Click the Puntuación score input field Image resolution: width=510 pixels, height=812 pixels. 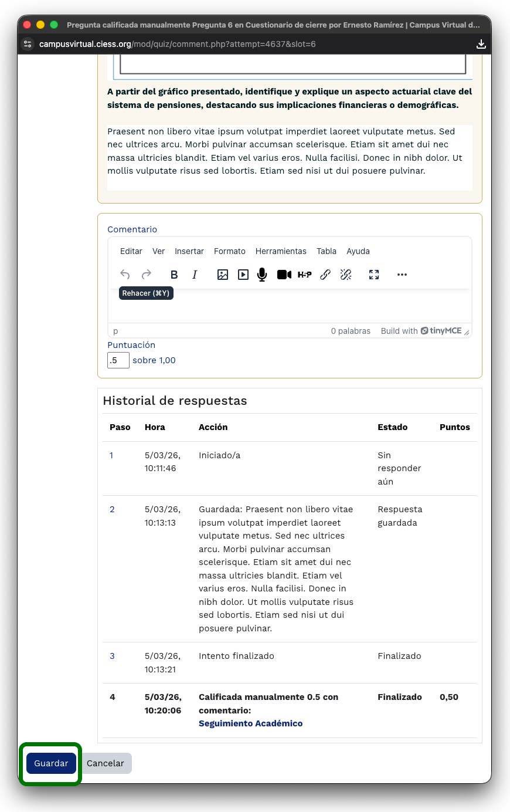point(118,360)
